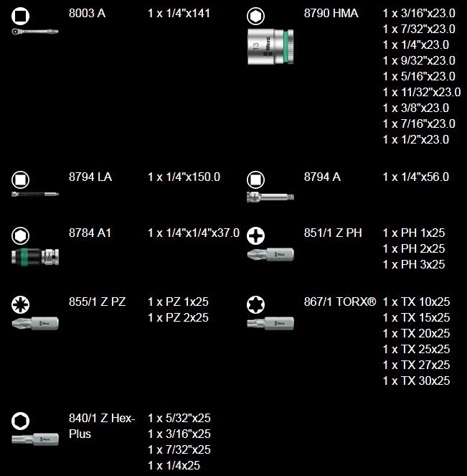Screen dimensions: 467x476
Task: Click the entry 1 x PH 2x25
Action: [414, 248]
